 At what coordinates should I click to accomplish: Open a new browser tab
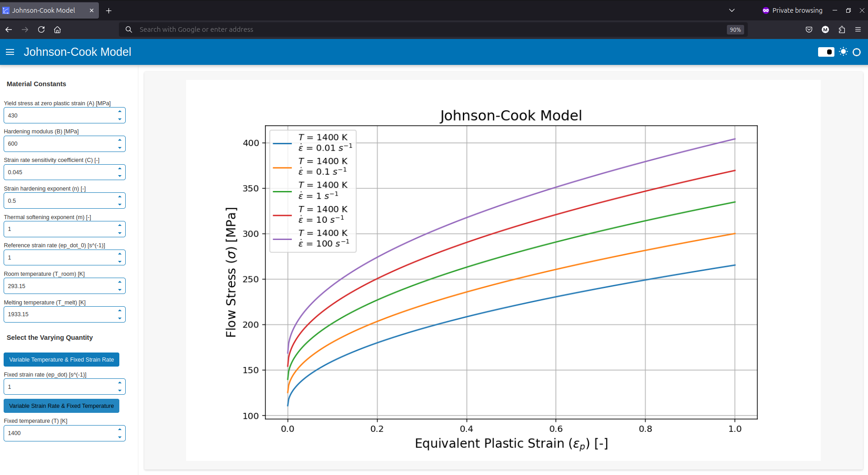tap(108, 10)
